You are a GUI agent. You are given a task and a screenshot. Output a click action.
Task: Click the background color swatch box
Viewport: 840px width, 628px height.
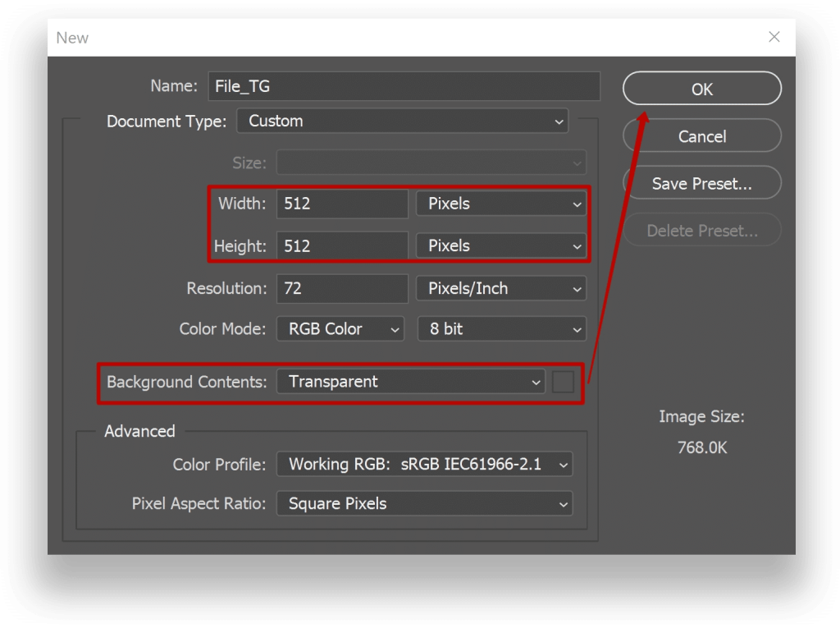pos(563,382)
